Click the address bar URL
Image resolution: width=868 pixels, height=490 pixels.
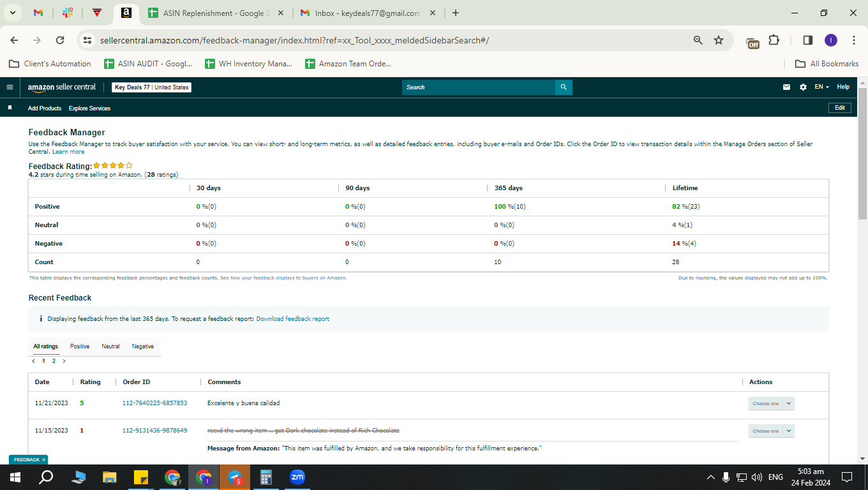[x=294, y=40]
